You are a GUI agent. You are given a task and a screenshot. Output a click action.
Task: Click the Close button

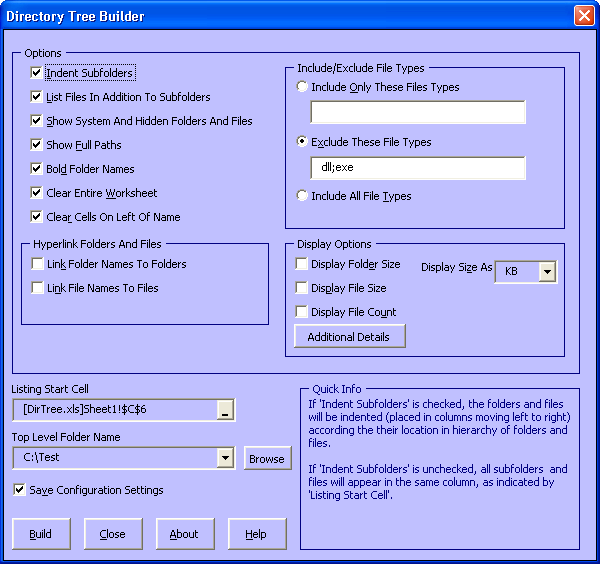click(113, 534)
